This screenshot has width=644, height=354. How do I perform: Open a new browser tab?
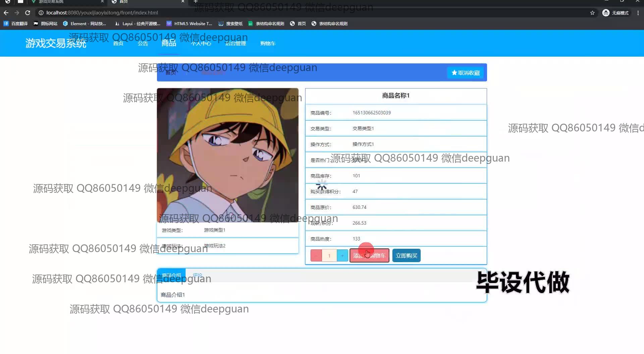(x=196, y=2)
